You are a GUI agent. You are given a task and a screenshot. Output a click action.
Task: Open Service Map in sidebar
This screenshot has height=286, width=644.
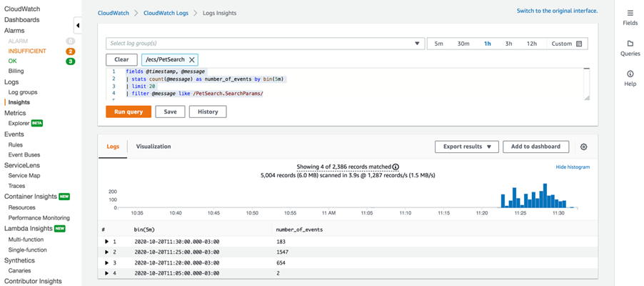point(24,176)
